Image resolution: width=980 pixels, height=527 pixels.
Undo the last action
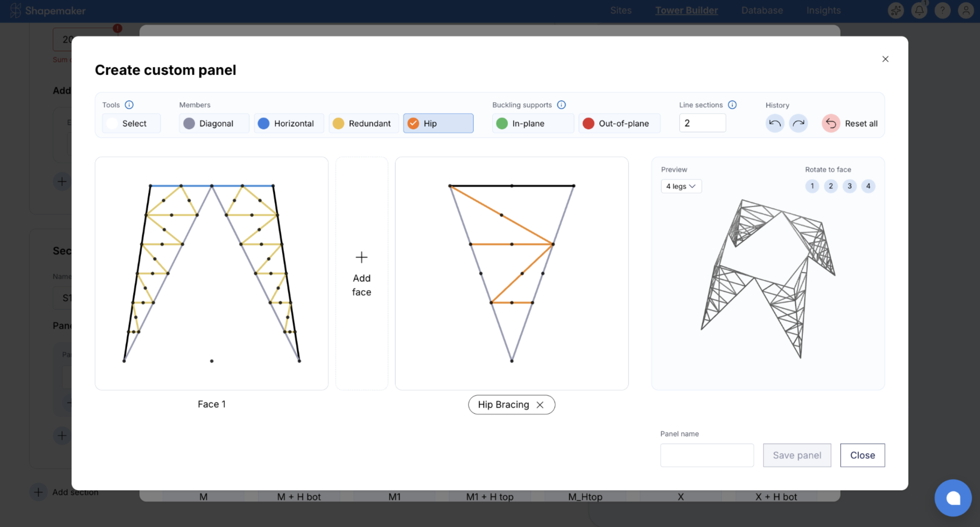775,123
